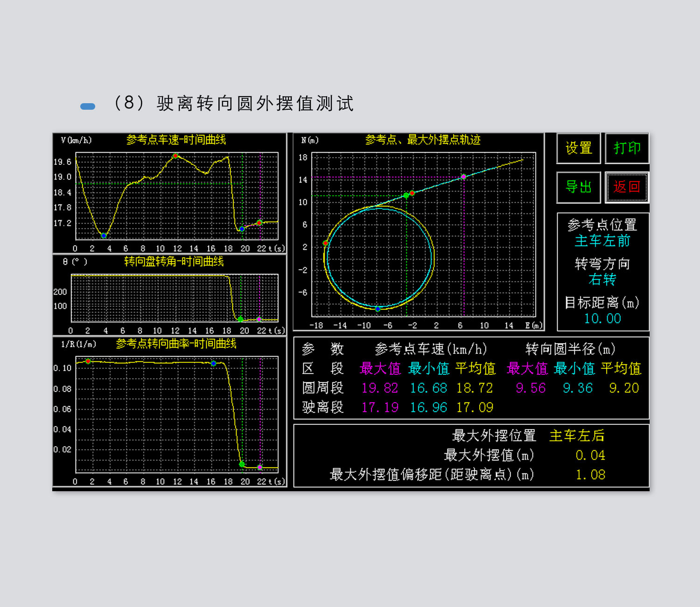Click green marker at bottom of curvature curve

pos(242,464)
